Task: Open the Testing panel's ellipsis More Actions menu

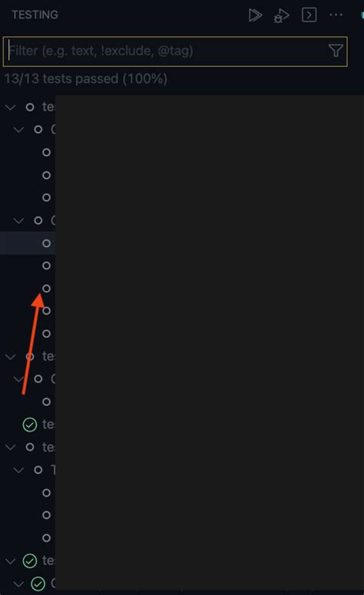Action: point(336,15)
